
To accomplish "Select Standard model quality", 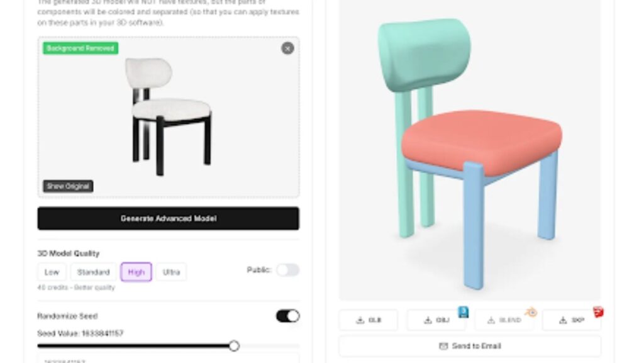I will point(94,272).
